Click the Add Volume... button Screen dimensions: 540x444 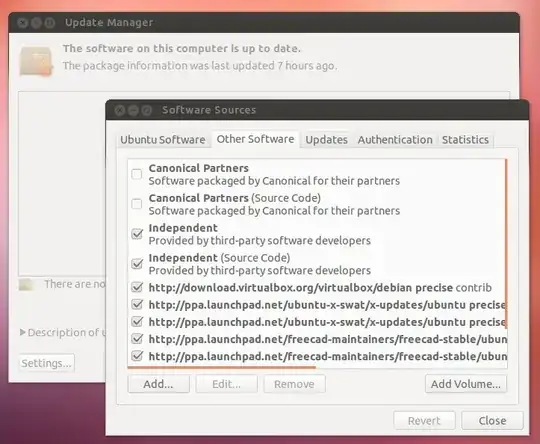pos(466,384)
